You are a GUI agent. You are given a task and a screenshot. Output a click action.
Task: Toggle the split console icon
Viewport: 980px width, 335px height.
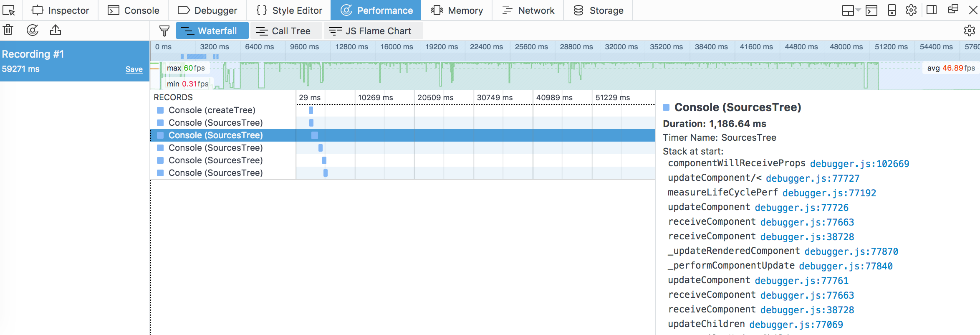tap(871, 10)
